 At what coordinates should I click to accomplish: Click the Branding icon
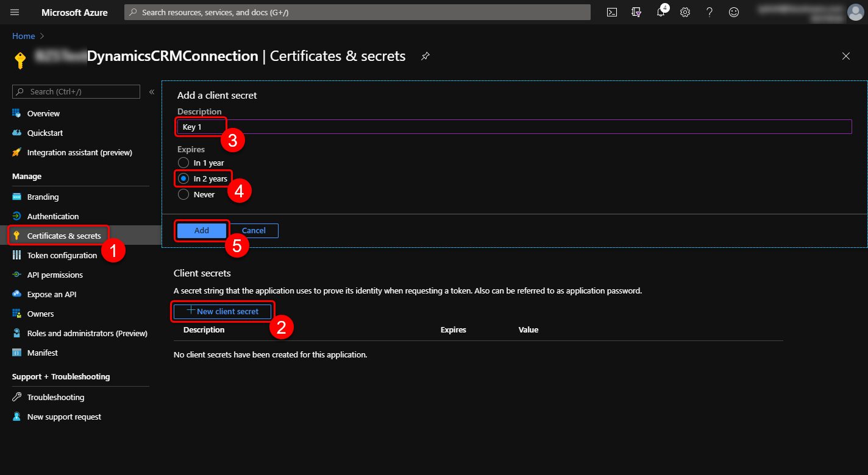point(16,197)
